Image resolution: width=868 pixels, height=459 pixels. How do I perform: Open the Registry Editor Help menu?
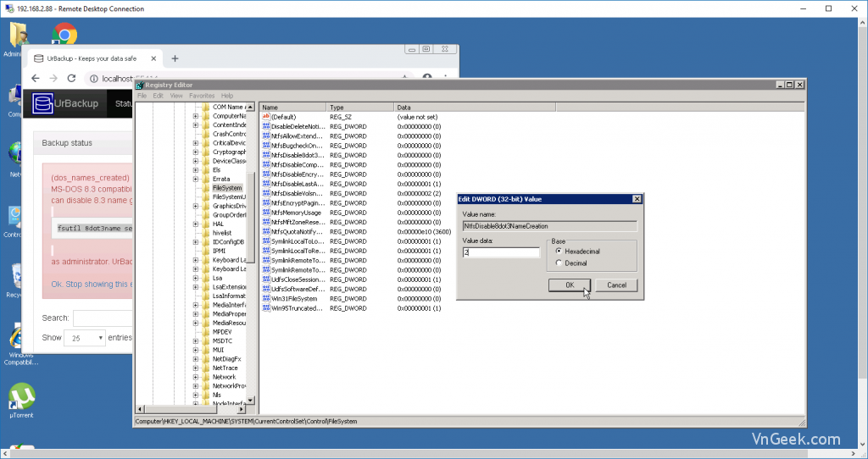227,96
